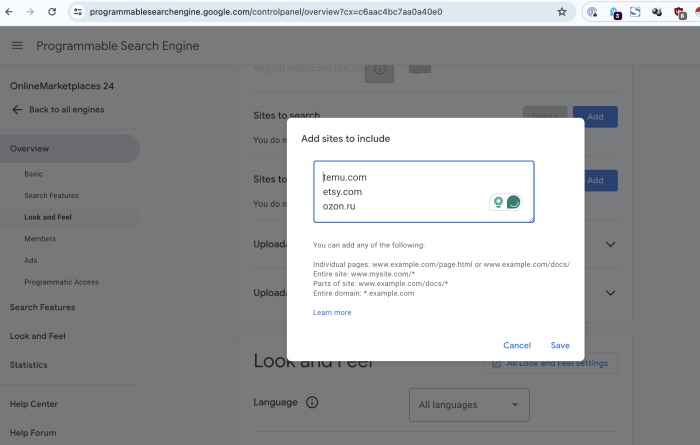Open the Learn more link
Viewport: 700px width, 445px height.
[x=332, y=312]
